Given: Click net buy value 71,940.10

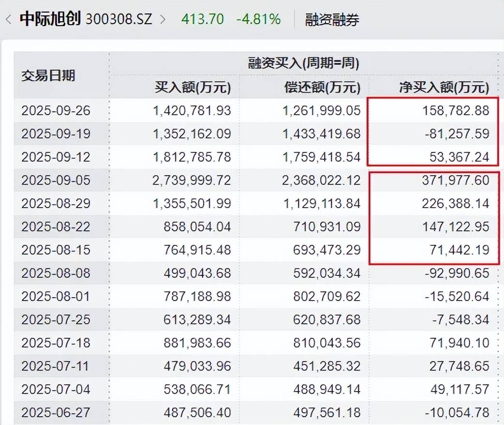Looking at the screenshot, I should click(x=460, y=343).
